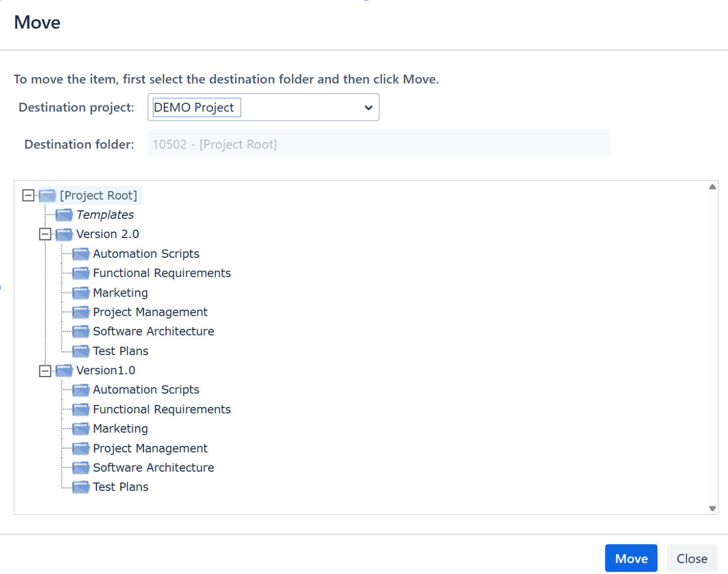Collapse the Version1.0 folder node
Viewport: 728px width, 574px height.
point(45,371)
